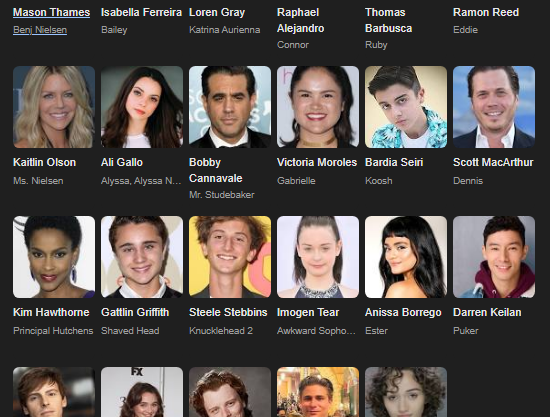Open the curly-haired actor's photo in the bottom row
550x417 pixels.
406,392
